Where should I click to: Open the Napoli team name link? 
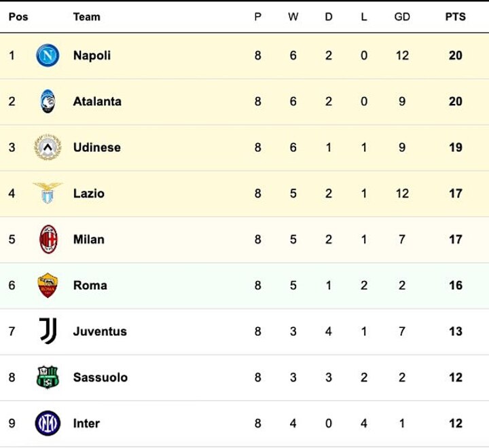click(92, 56)
